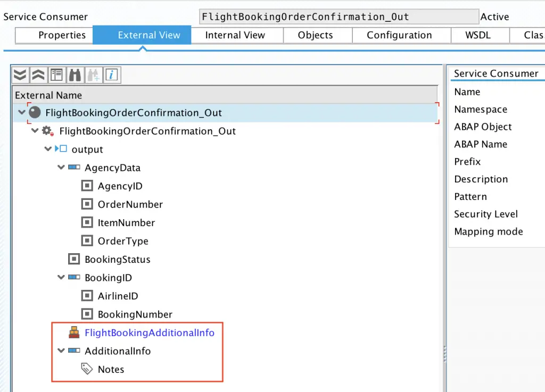The image size is (545, 392).
Task: Click the element icon beside AgencyID
Action: tap(87, 186)
